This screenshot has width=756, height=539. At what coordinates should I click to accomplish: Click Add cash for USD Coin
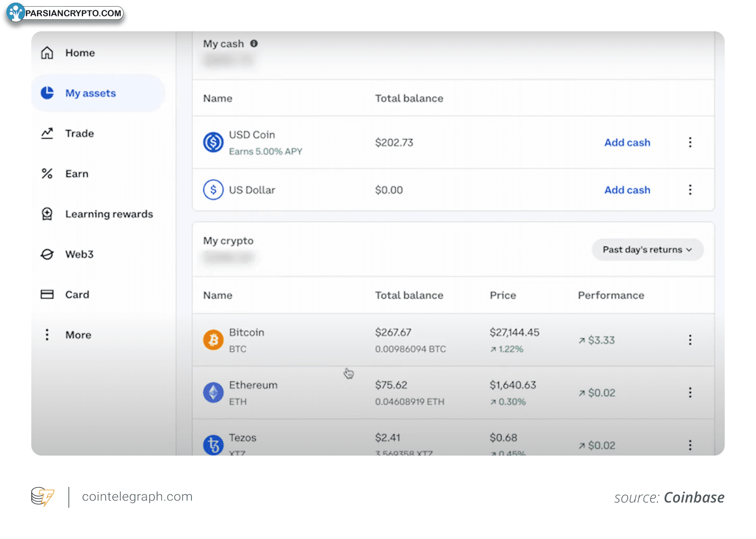(627, 142)
